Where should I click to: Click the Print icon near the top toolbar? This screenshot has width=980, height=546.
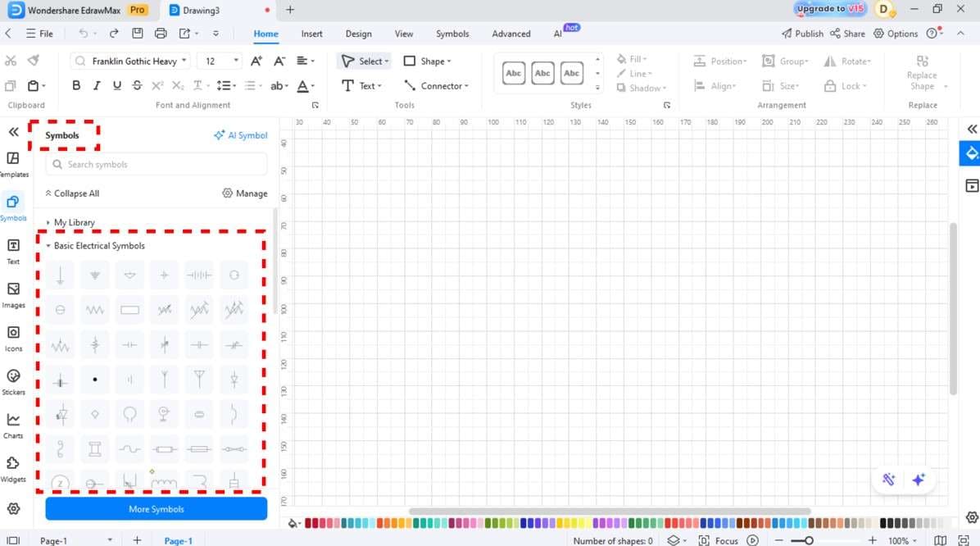point(161,33)
